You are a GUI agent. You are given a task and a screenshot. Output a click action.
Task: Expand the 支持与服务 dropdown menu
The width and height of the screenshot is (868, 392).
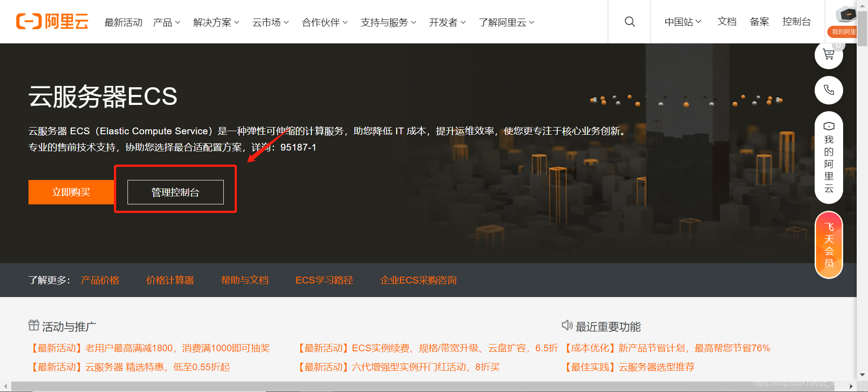click(x=388, y=22)
